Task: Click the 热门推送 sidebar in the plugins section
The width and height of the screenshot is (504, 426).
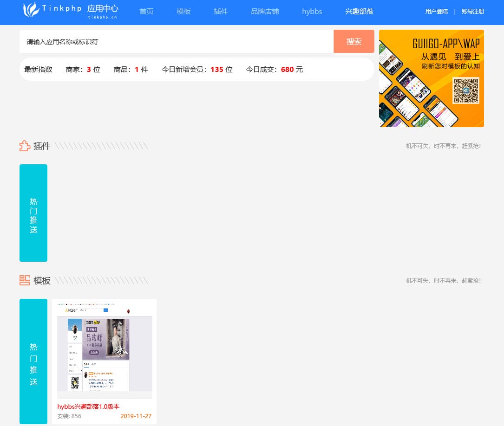Action: pyautogui.click(x=33, y=213)
